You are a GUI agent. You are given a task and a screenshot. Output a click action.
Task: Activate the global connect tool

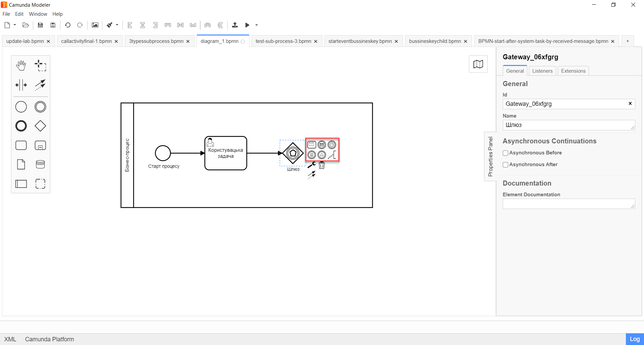point(40,85)
